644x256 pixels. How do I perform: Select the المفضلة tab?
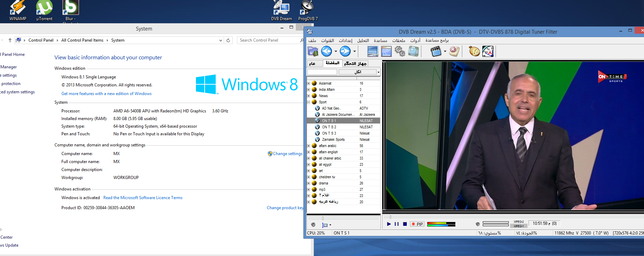click(332, 63)
